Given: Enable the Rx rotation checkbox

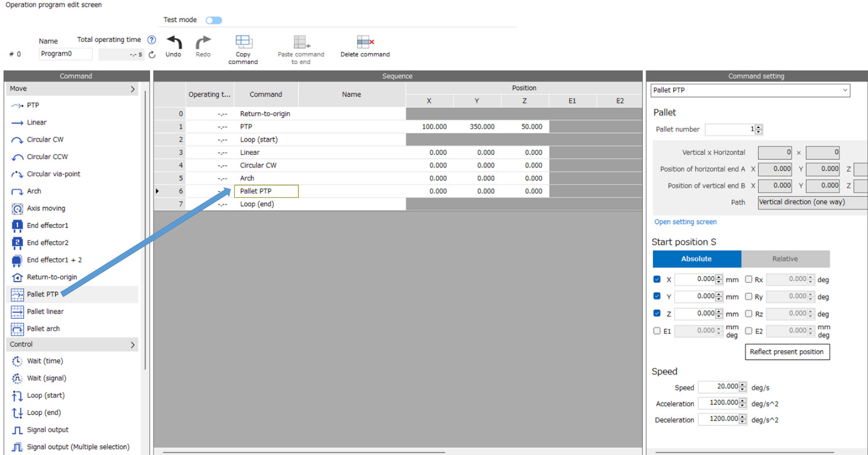Looking at the screenshot, I should [x=749, y=279].
